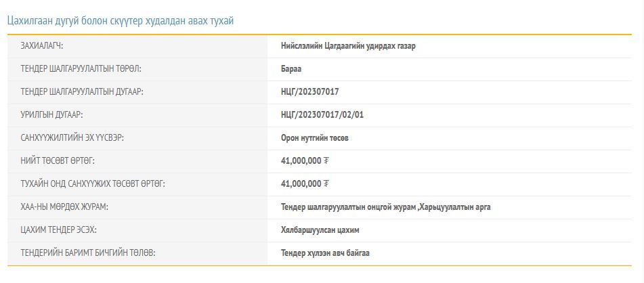Click the ТЕНДЕР ШАЛГАРУУЛАЛТЫН ДУГААР label
644x283 pixels.
[x=82, y=92]
